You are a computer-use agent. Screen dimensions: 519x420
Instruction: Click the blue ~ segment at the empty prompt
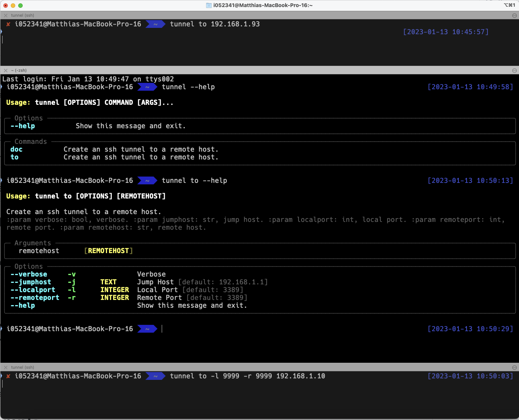click(147, 329)
